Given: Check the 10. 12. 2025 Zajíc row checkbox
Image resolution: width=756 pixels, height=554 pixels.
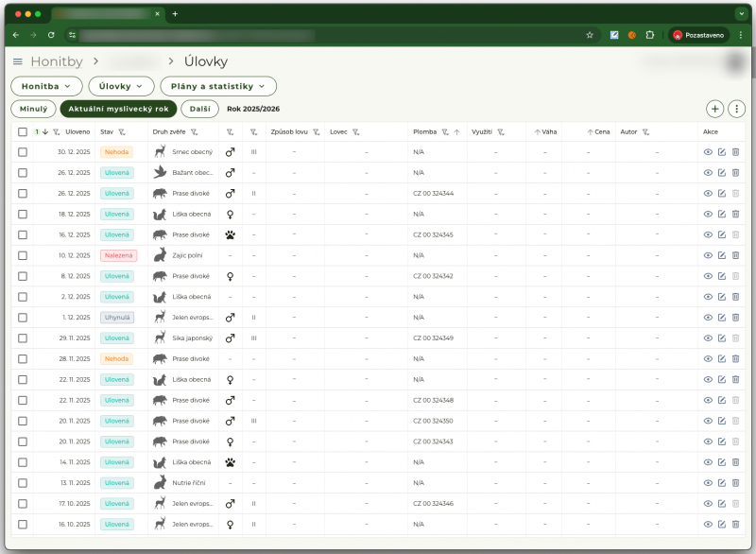Looking at the screenshot, I should [23, 255].
